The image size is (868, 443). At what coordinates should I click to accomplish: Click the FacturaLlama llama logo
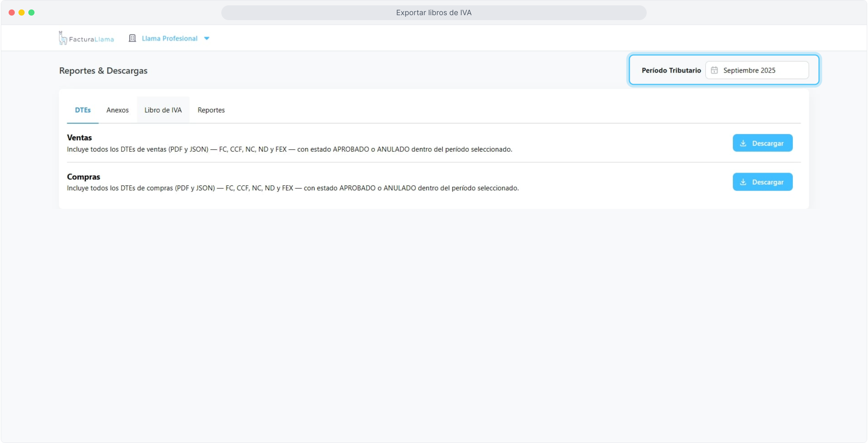pyautogui.click(x=63, y=38)
